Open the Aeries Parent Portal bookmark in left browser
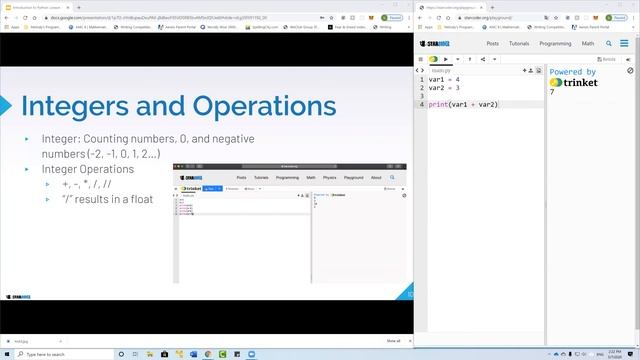 pyautogui.click(x=176, y=27)
